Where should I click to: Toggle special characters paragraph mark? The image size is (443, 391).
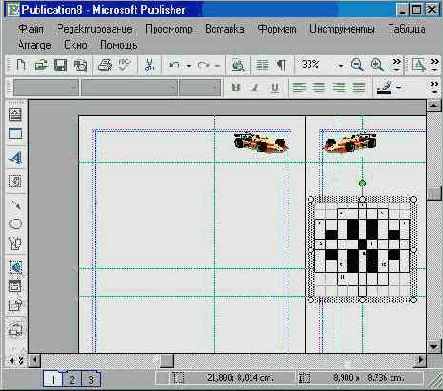(x=282, y=65)
